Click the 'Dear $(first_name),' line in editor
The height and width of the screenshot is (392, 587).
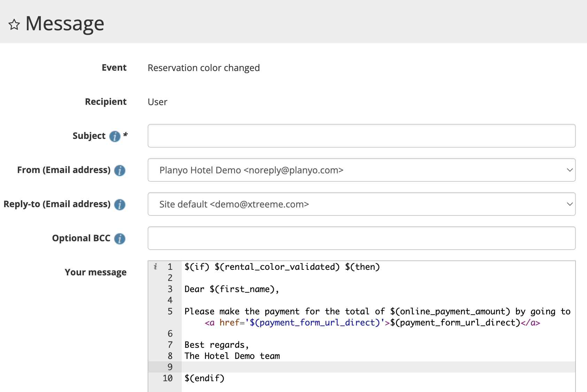point(232,289)
